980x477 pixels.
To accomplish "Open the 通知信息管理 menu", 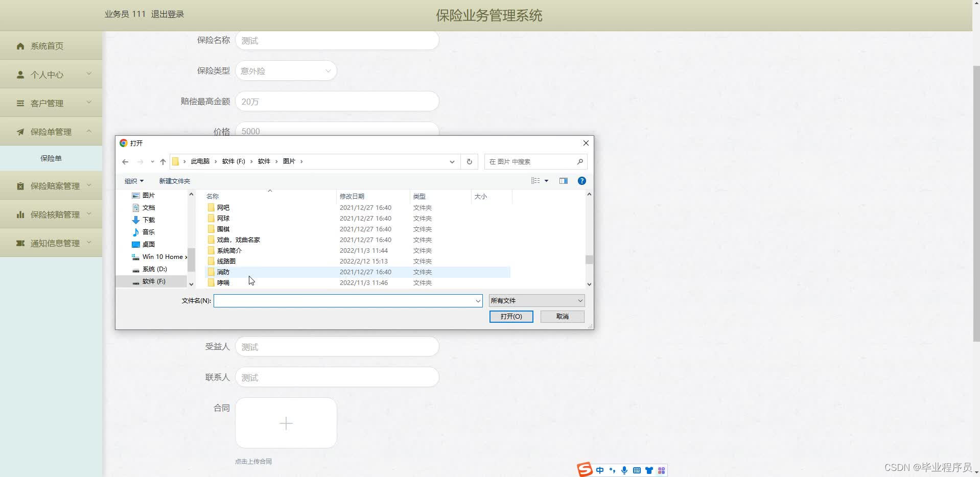I will coord(51,243).
